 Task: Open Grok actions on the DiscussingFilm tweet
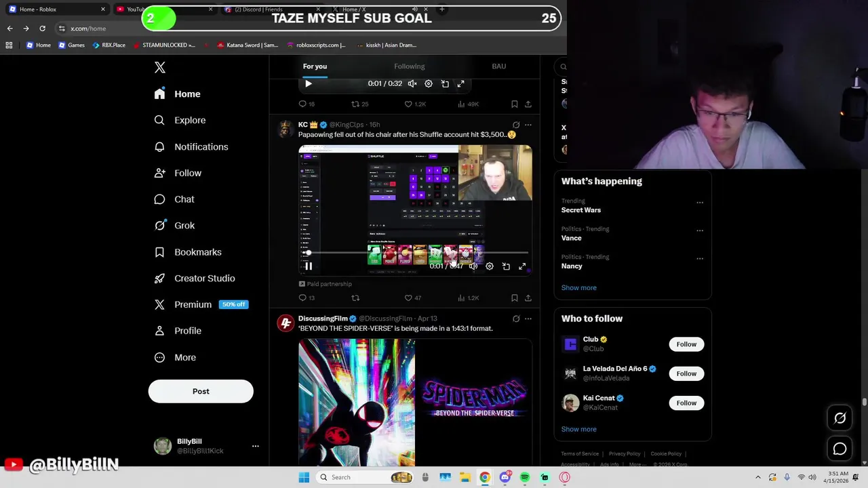click(x=516, y=319)
